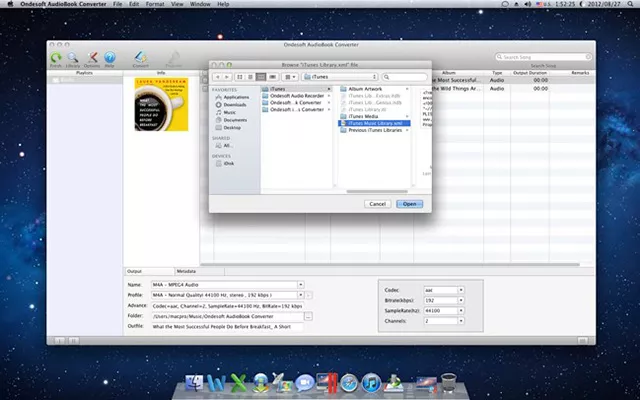Viewport: 640px width, 400px height.
Task: Switch to the Metadata tab
Action: 199,271
